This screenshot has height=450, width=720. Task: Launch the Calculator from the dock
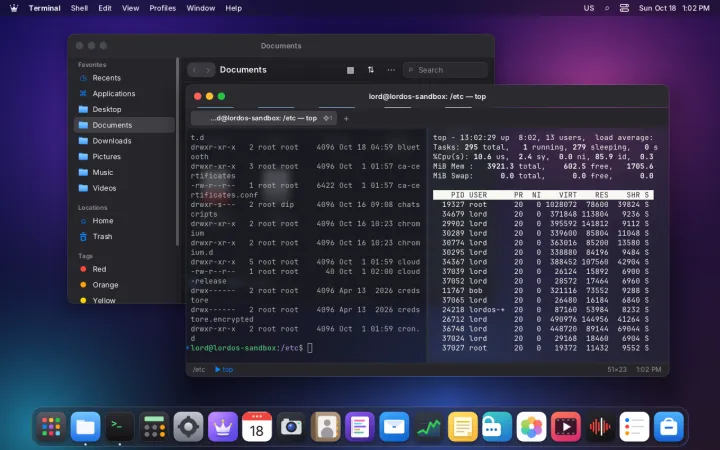pos(154,427)
